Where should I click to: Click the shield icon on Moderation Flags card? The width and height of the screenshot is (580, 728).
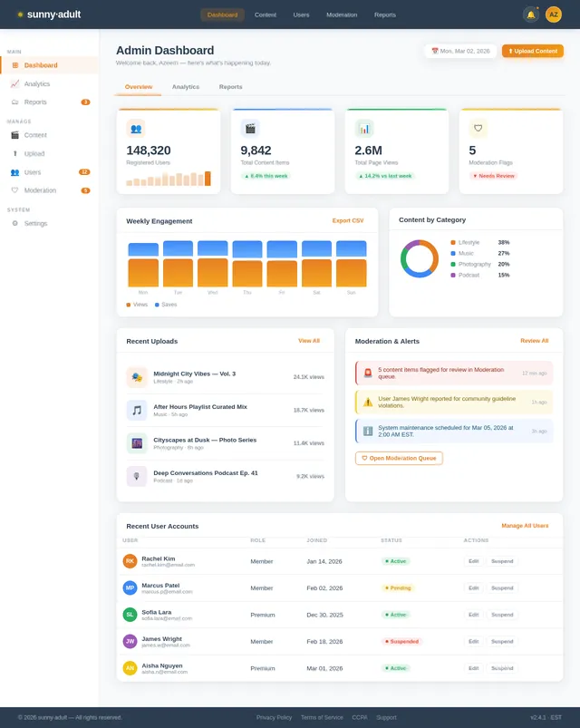(478, 129)
